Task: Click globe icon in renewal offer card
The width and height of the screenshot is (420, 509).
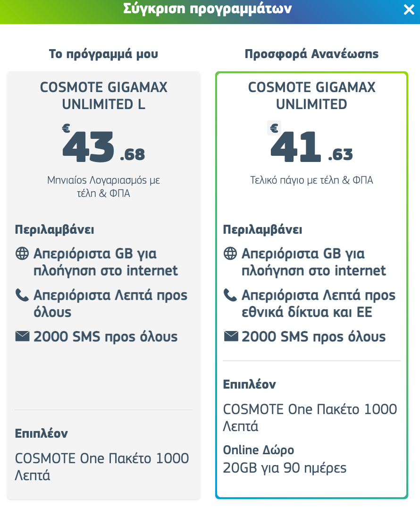Action: click(230, 253)
